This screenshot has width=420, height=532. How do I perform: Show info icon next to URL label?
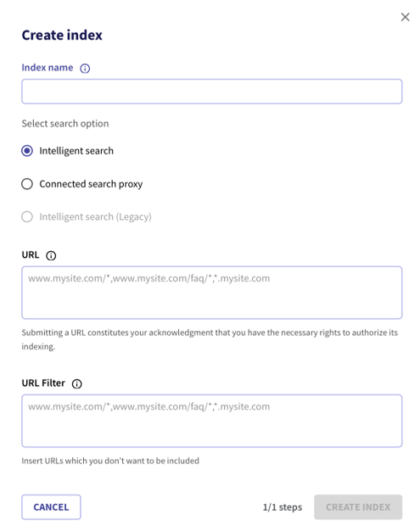point(51,255)
